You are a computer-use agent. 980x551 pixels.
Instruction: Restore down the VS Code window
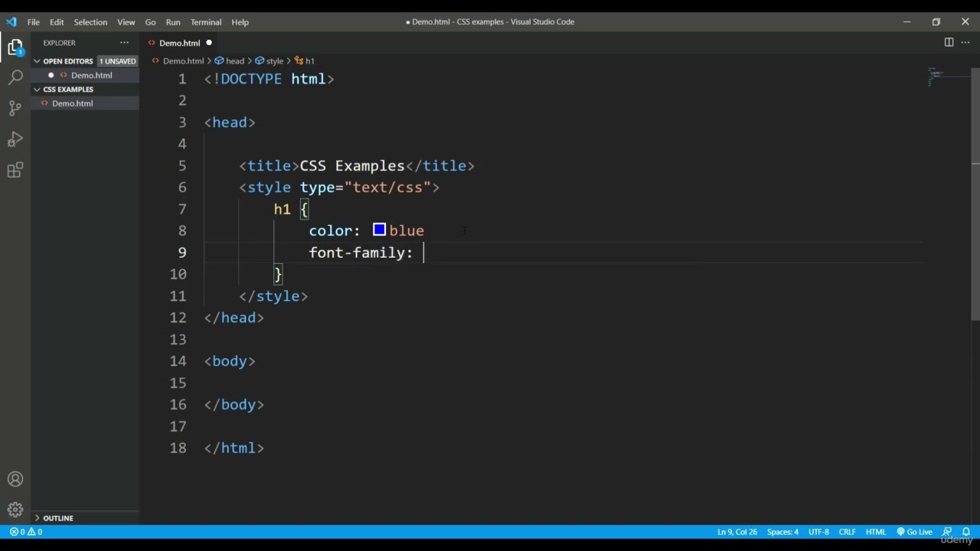pyautogui.click(x=936, y=21)
